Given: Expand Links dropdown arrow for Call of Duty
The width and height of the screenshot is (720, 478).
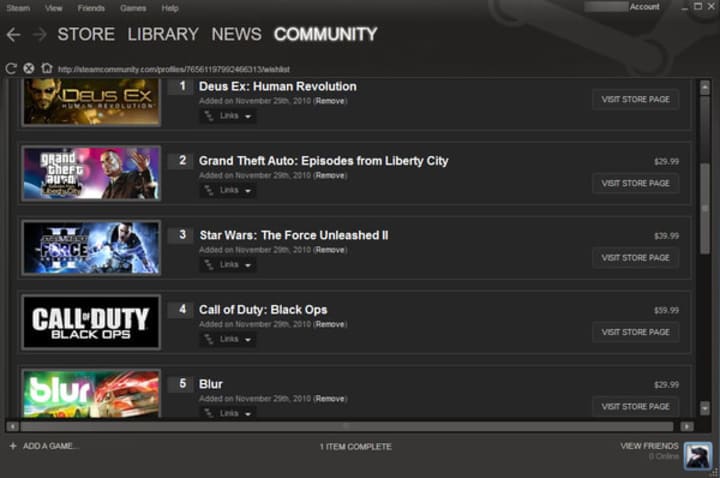Looking at the screenshot, I should (248, 340).
